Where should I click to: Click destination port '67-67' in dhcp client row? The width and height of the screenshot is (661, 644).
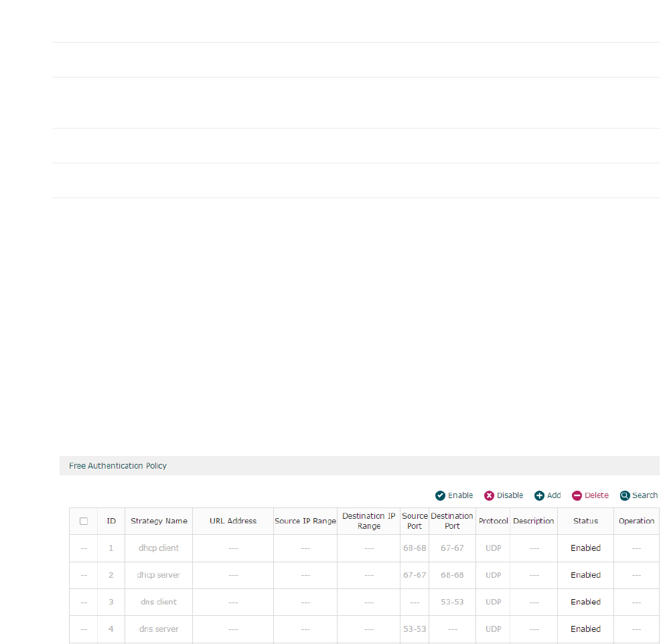pos(452,548)
